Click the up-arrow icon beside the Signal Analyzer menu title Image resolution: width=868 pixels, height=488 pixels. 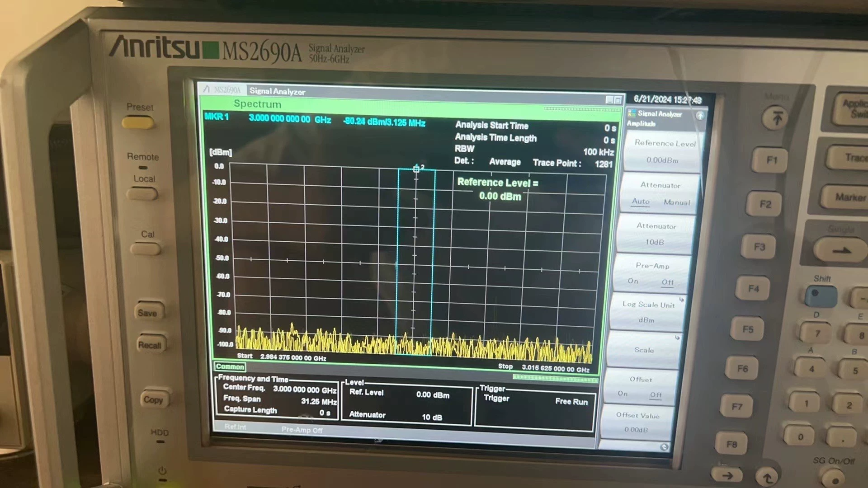click(x=700, y=116)
